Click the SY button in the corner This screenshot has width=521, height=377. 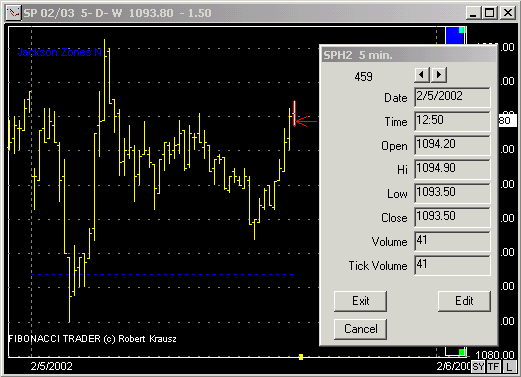point(478,367)
